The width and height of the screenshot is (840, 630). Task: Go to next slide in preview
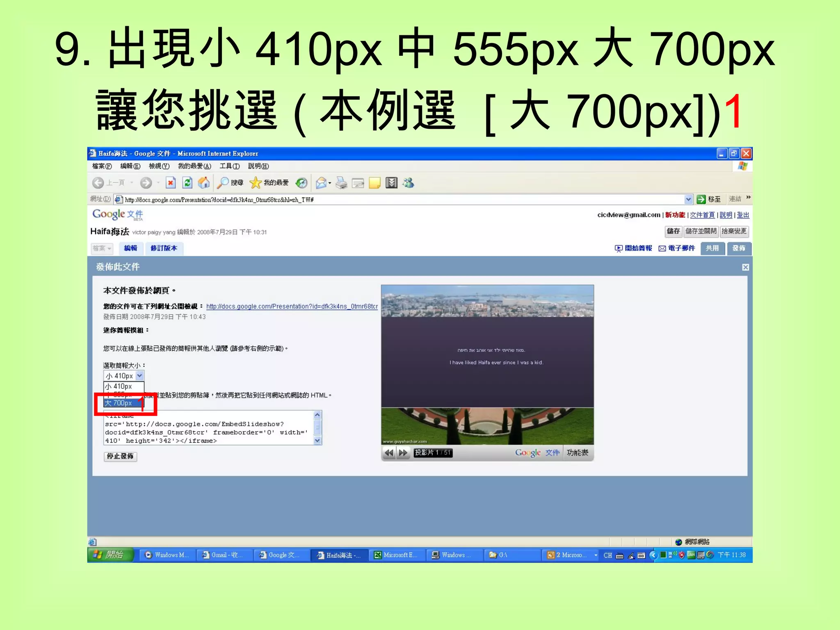(x=404, y=453)
